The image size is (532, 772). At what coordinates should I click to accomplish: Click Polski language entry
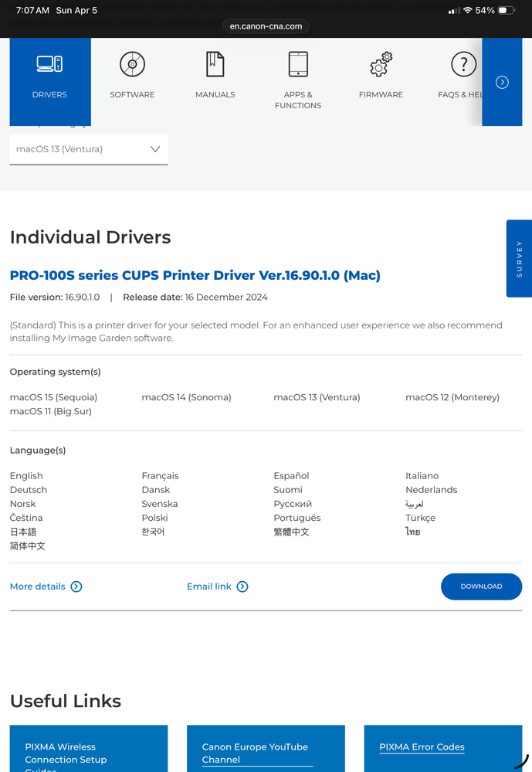point(155,518)
